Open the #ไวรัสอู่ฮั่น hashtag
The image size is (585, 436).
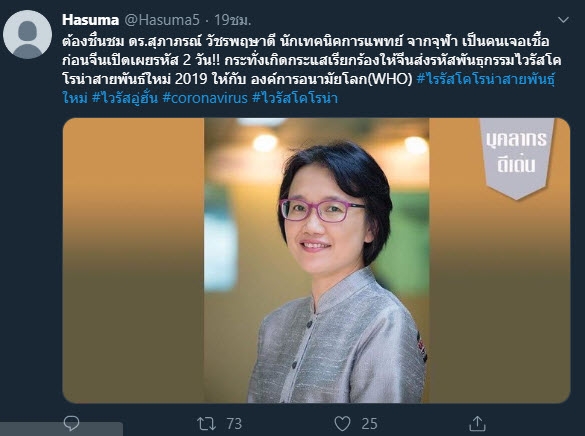(125, 98)
